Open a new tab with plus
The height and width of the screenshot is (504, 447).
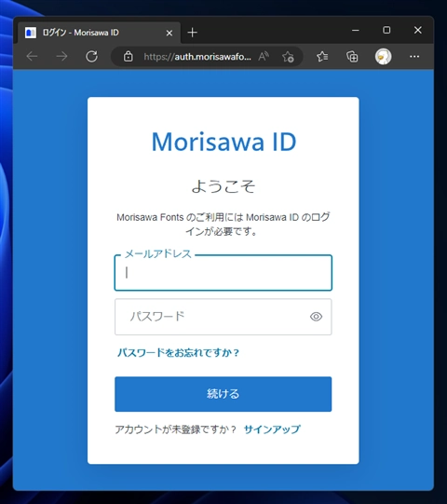pos(192,33)
